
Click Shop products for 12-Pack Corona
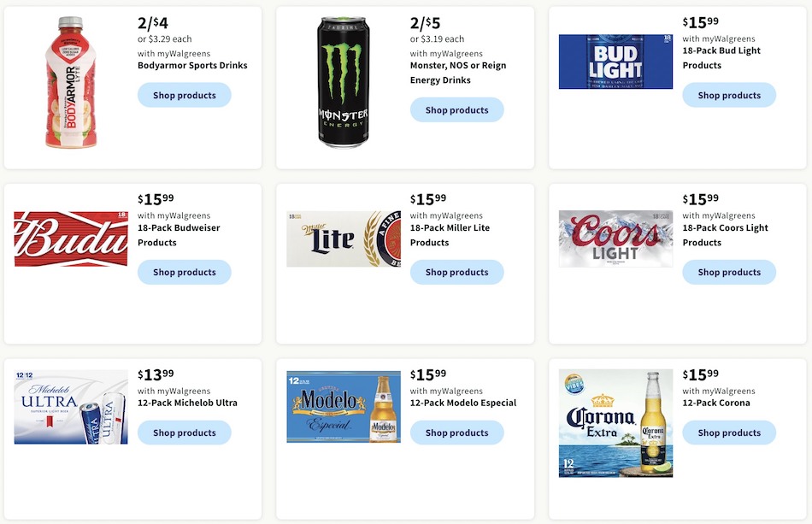pos(728,433)
